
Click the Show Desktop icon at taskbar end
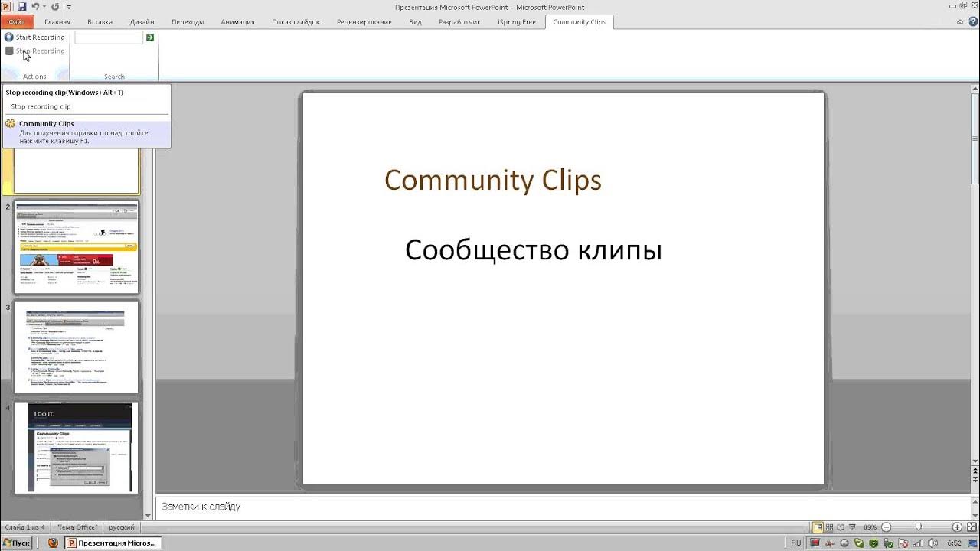pos(972,543)
